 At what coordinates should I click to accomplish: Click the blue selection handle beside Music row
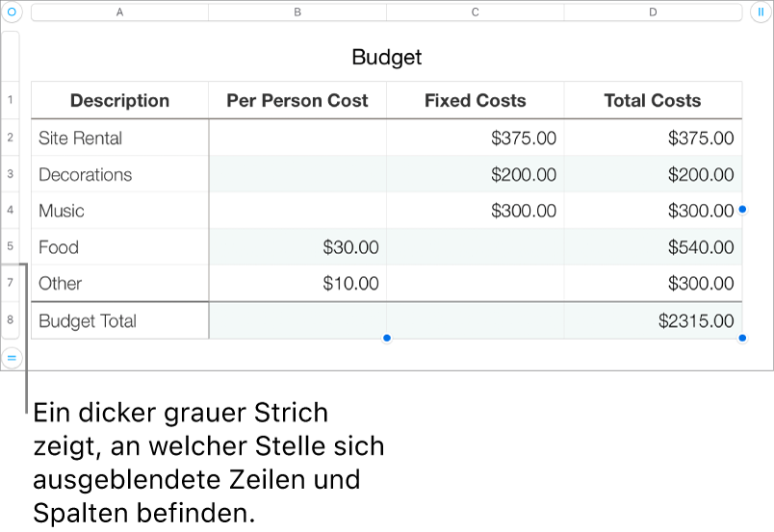(x=742, y=209)
